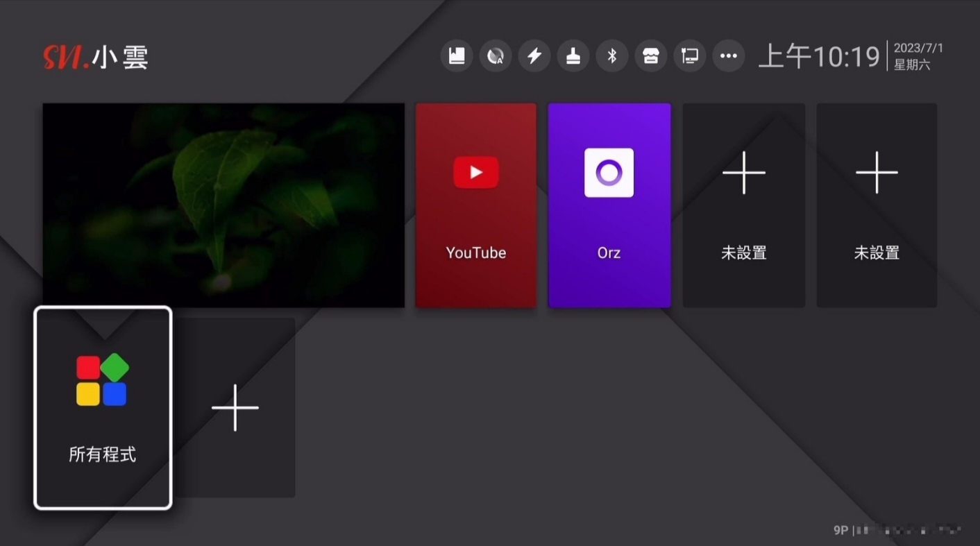Run the cleanup brush icon
Screen dimensions: 980x546
click(573, 56)
